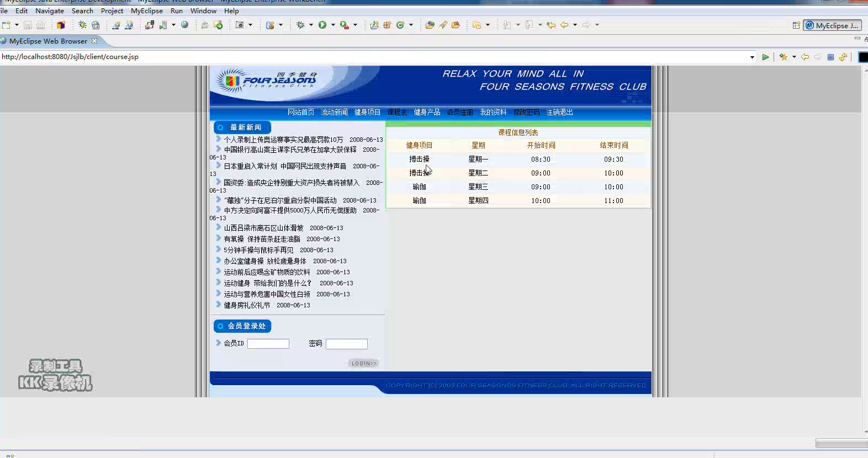Click the 会员ID input field

click(268, 344)
